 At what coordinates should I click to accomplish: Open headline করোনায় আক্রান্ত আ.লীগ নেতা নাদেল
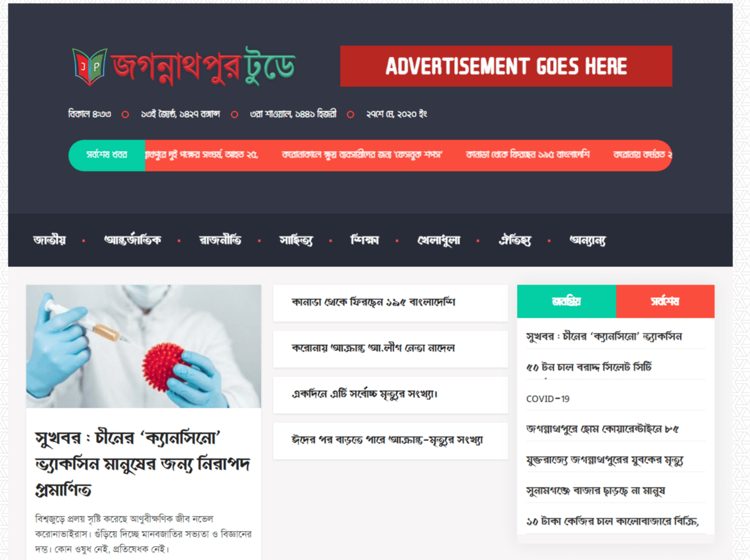tap(373, 348)
